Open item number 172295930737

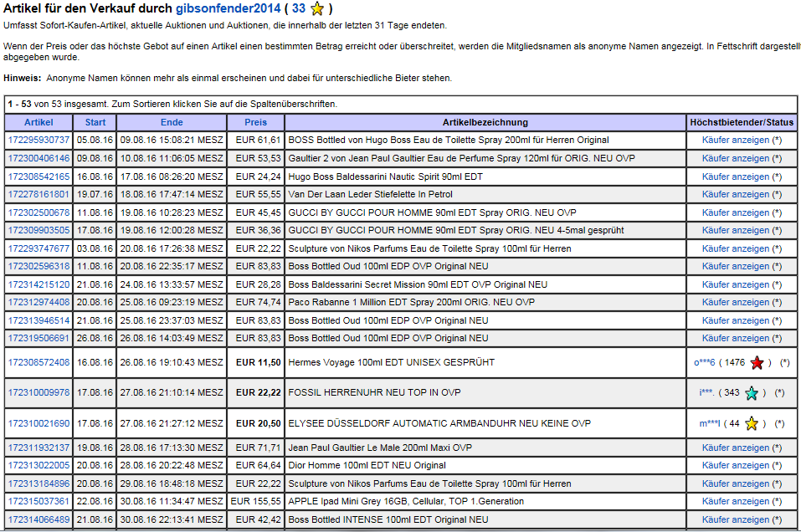pyautogui.click(x=39, y=140)
